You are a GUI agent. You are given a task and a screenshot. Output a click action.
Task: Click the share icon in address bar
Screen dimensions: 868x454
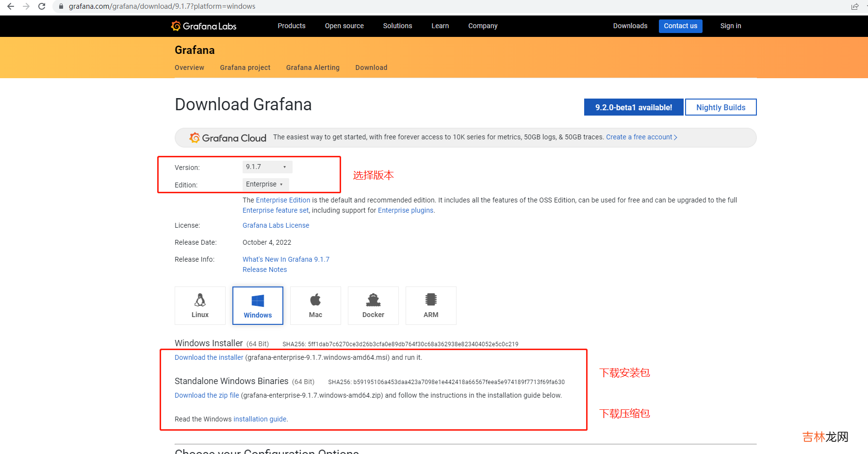[x=854, y=6]
